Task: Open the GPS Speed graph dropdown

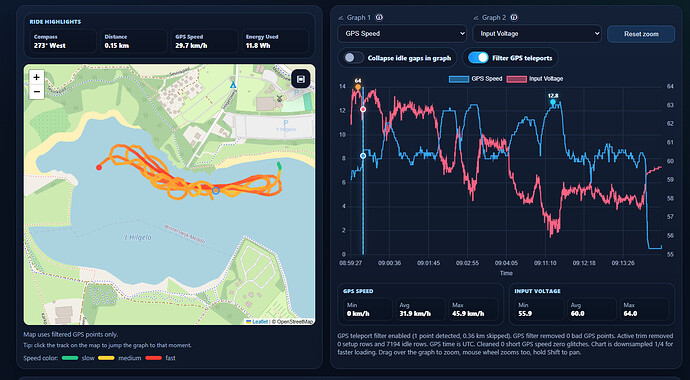Action: pos(402,33)
